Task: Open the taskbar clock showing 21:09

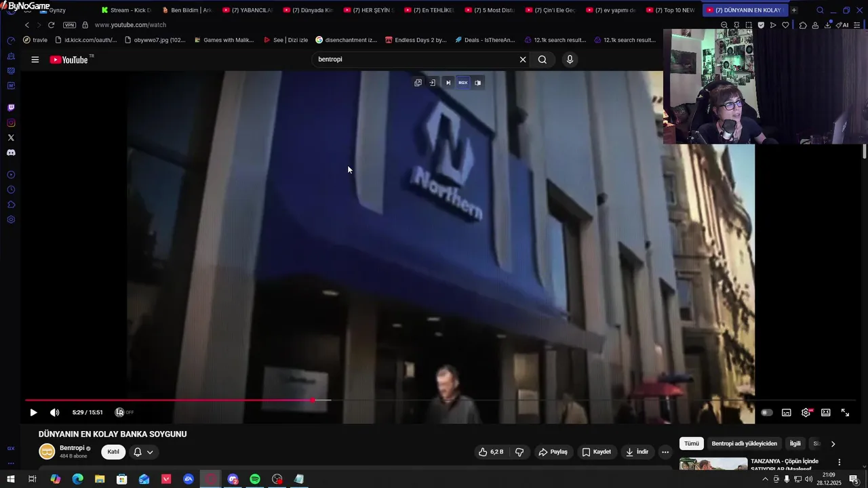Action: [x=829, y=479]
